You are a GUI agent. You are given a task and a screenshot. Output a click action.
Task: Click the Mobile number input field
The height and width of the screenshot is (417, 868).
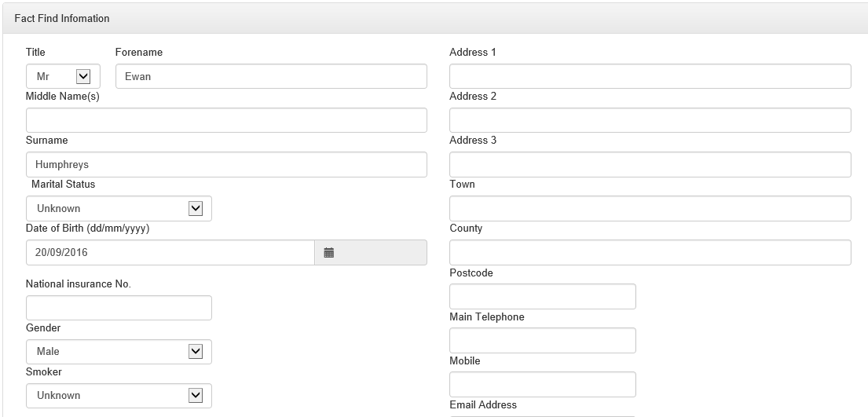[542, 385]
